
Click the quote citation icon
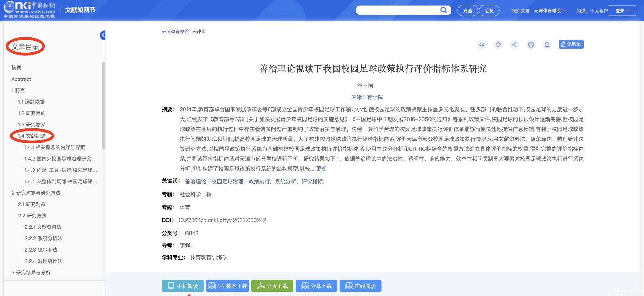coord(482,45)
